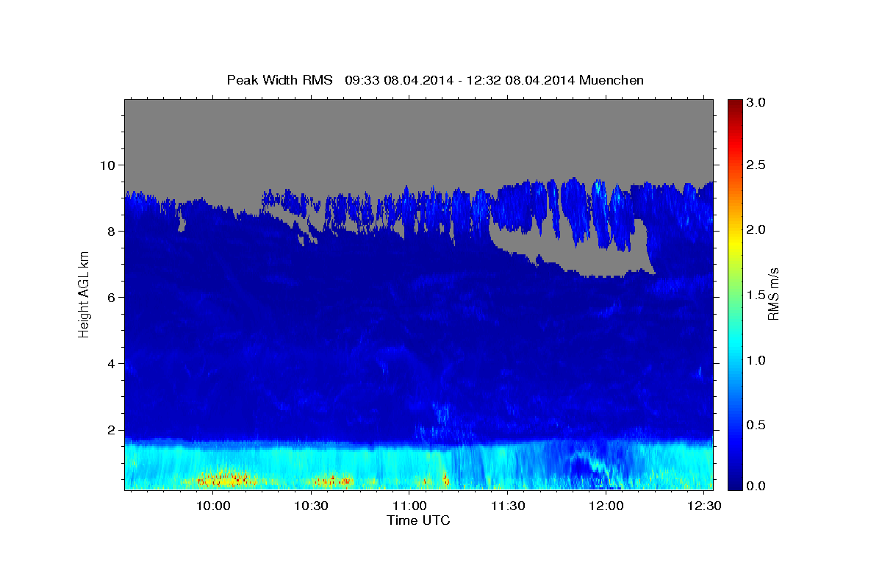The height and width of the screenshot is (588, 882).
Task: Click the colorbar value 2.0
Action: click(756, 230)
